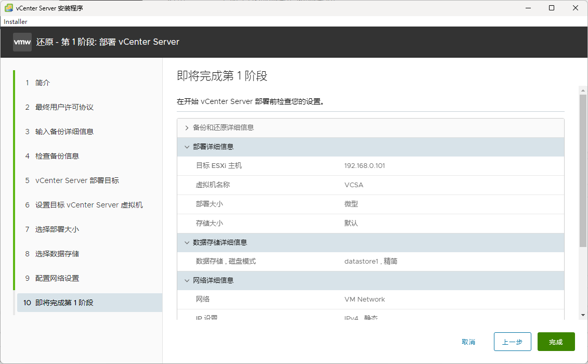Jump to step 3 输入备份详细信息
Screen dimensions: 588x364
point(64,132)
